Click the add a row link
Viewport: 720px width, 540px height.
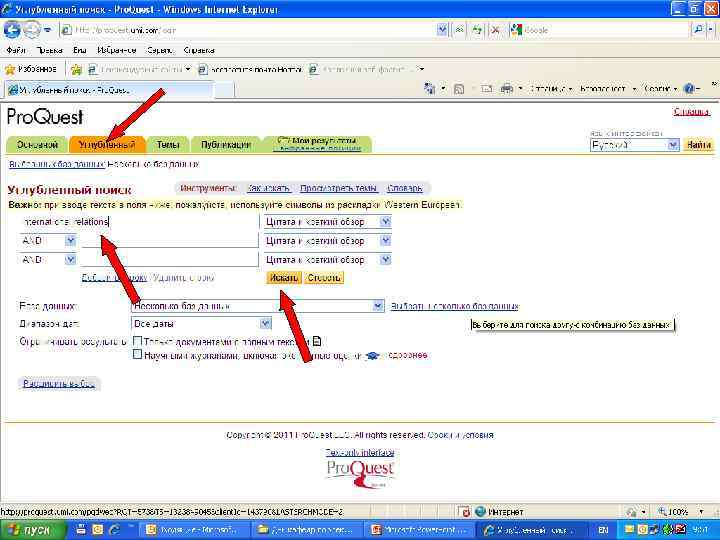point(114,278)
